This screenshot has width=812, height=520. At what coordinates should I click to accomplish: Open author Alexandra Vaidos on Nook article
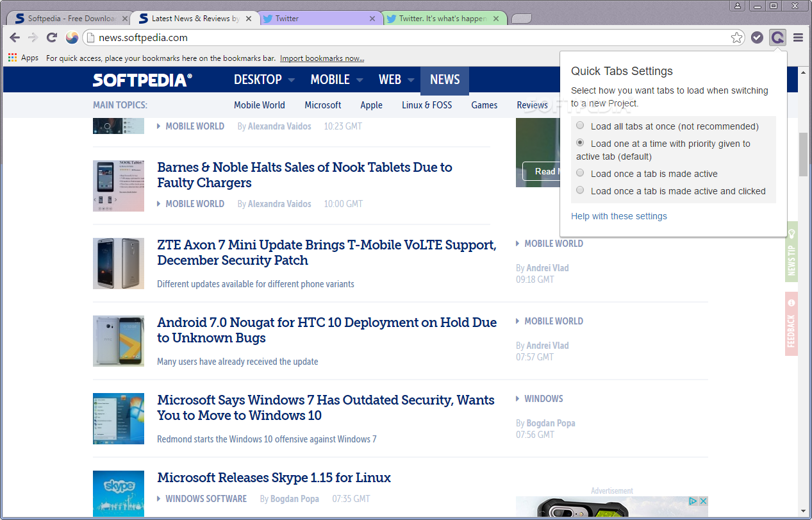click(279, 204)
